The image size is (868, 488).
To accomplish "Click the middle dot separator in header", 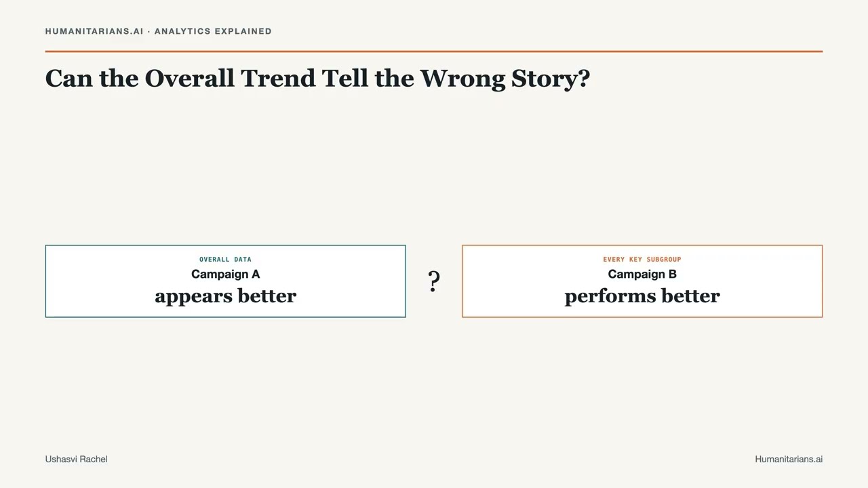I will 149,31.
